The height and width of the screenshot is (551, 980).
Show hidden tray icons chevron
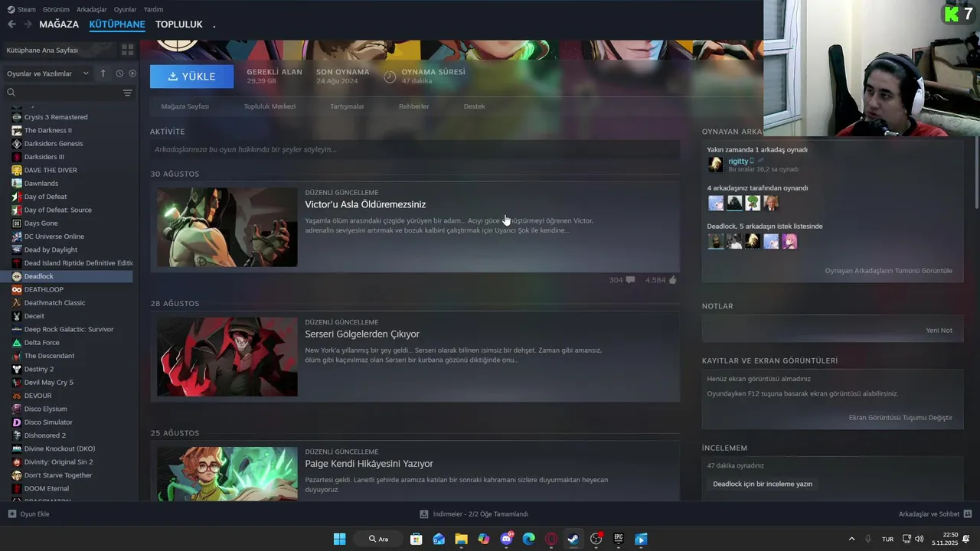click(x=851, y=539)
